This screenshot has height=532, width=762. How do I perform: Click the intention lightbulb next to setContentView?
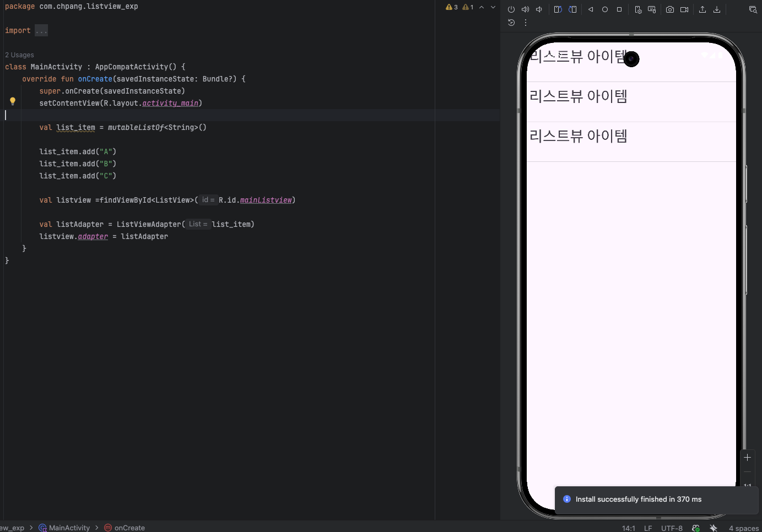13,101
